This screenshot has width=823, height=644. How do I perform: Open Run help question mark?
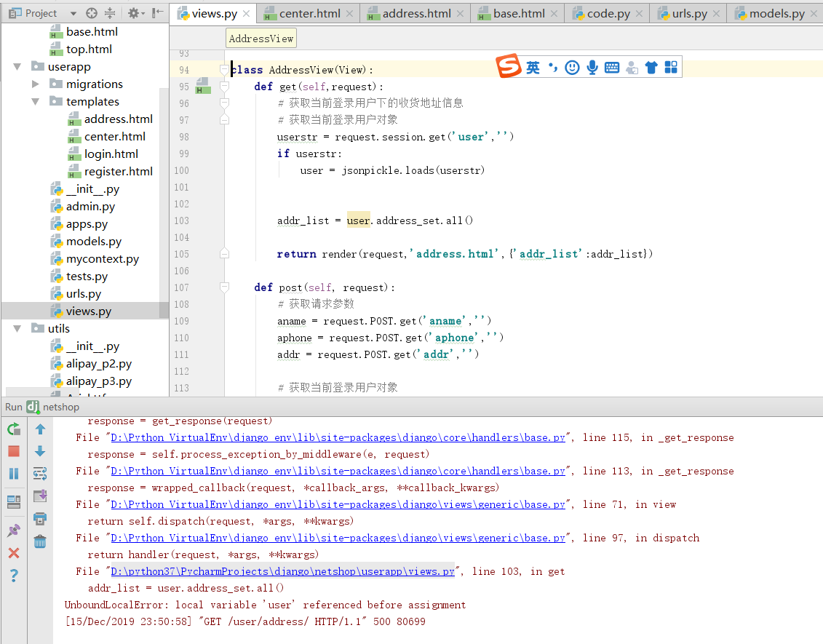(x=14, y=576)
